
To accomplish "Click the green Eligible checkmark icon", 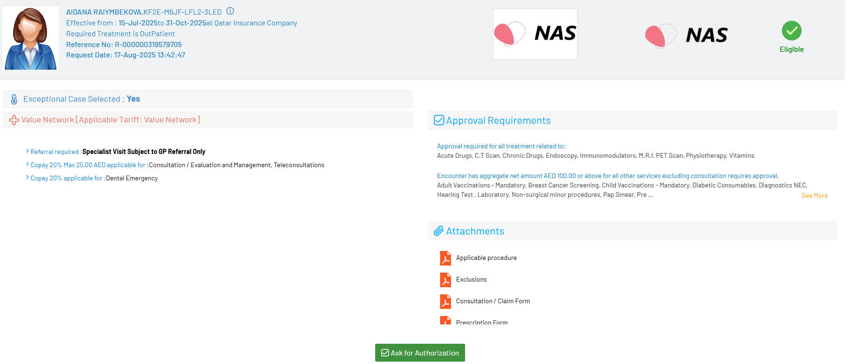I will pos(791,31).
